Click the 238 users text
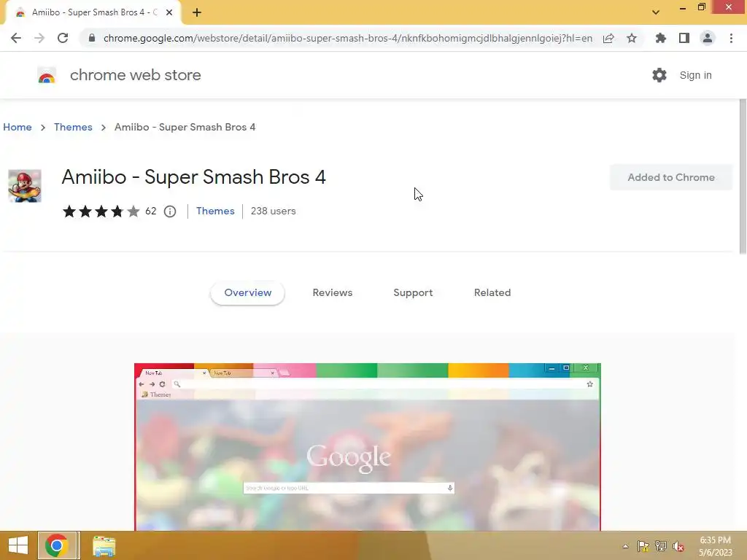747x560 pixels. coord(274,211)
